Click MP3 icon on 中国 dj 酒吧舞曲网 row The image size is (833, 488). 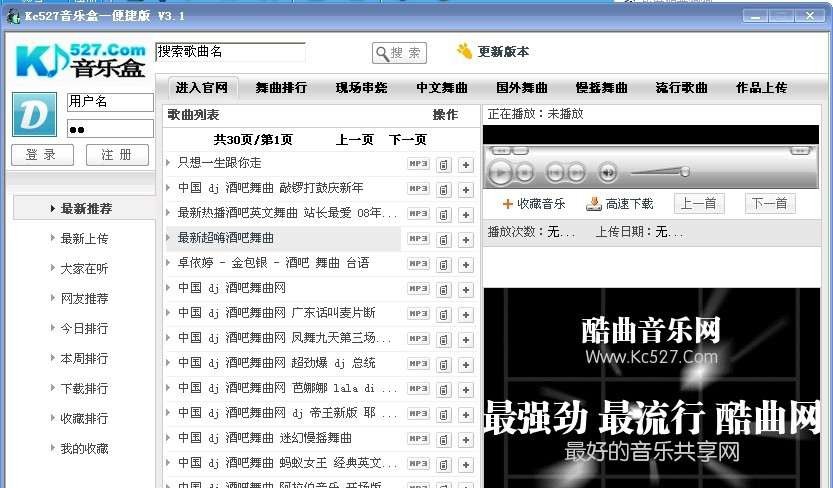tap(418, 288)
